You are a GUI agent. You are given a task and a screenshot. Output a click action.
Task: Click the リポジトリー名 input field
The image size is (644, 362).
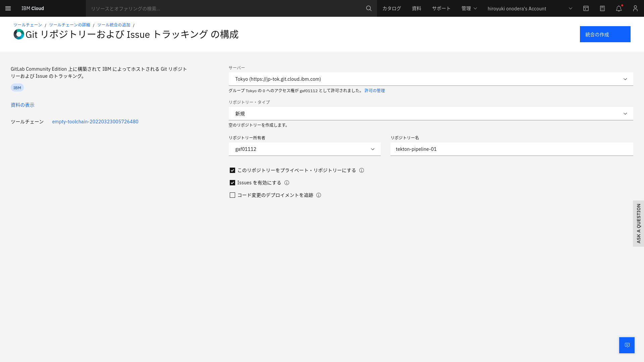tap(511, 149)
